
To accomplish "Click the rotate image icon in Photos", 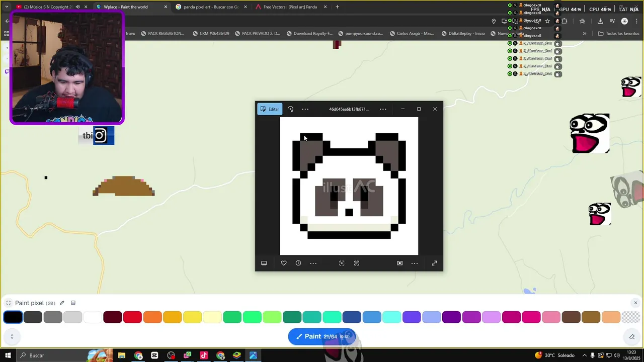I will (290, 109).
